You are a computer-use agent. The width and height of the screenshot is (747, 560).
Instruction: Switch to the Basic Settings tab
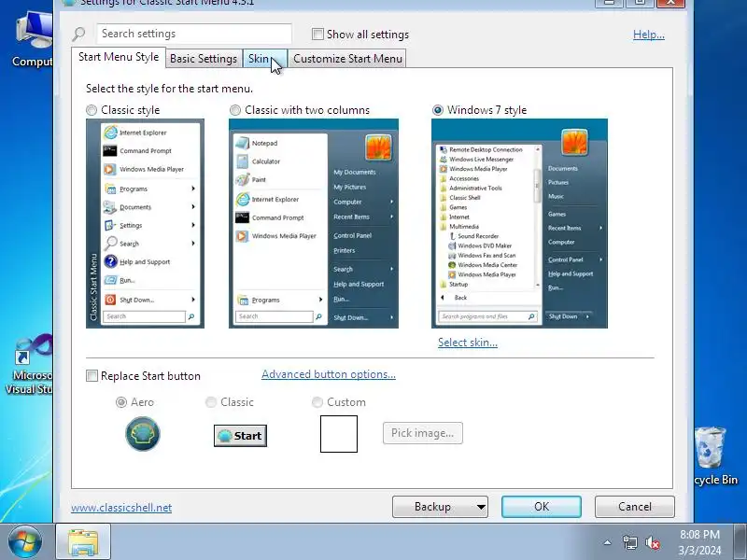204,59
